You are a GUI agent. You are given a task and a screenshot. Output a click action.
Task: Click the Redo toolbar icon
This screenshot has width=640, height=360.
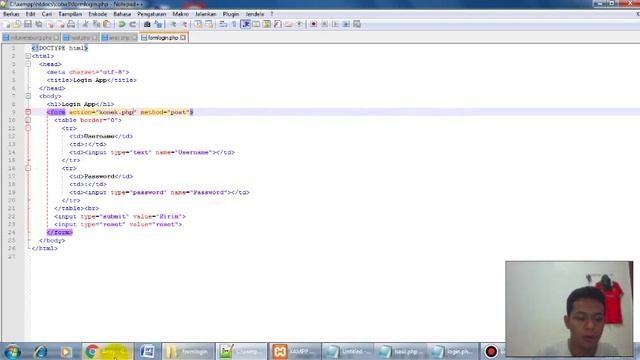(x=132, y=24)
